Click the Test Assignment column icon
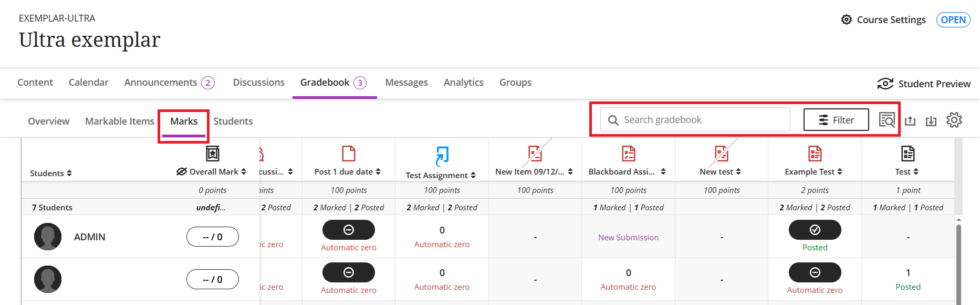This screenshot has height=305, width=980. pos(442,156)
